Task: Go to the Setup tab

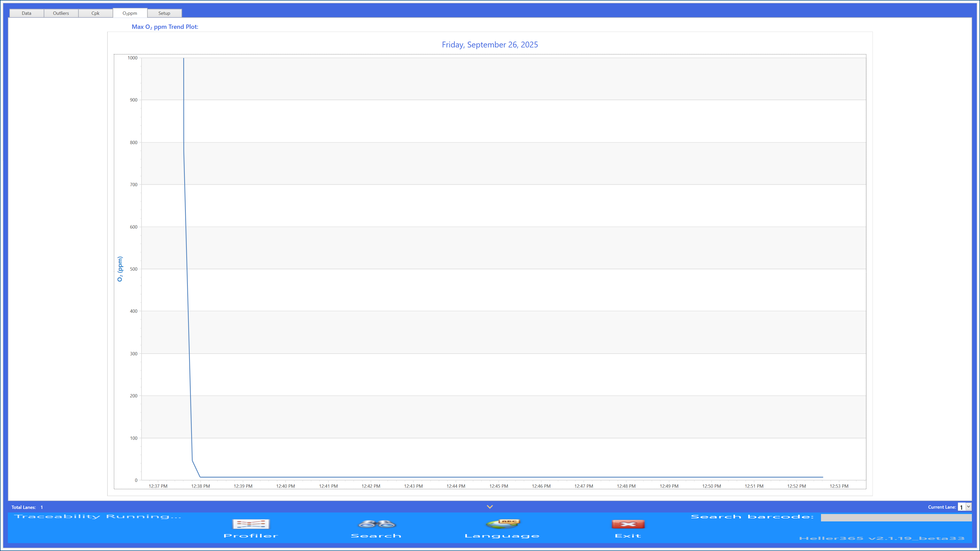Action: pyautogui.click(x=164, y=13)
